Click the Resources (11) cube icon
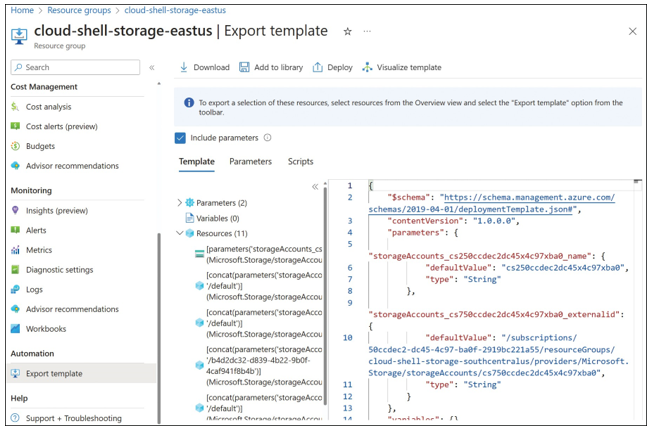The image size is (653, 428). click(x=189, y=233)
